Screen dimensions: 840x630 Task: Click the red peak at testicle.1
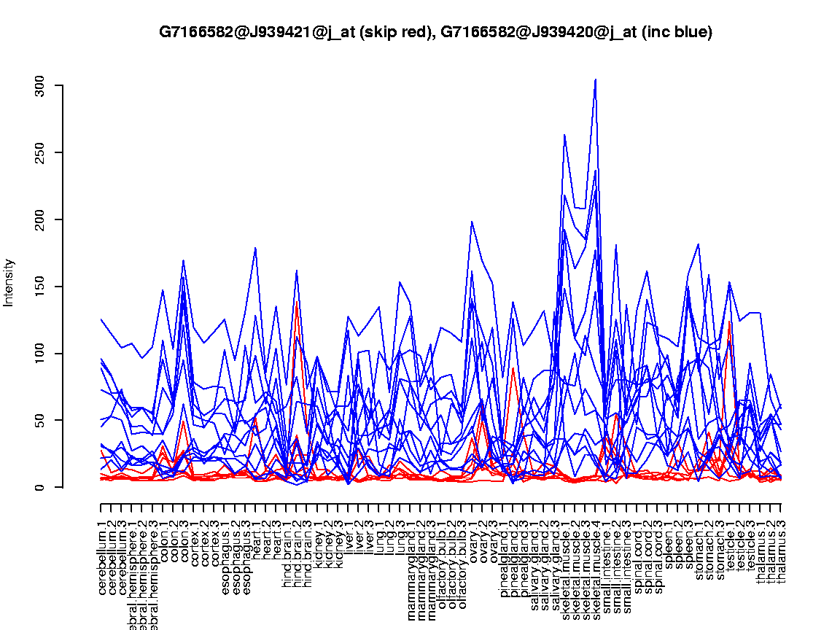(729, 322)
